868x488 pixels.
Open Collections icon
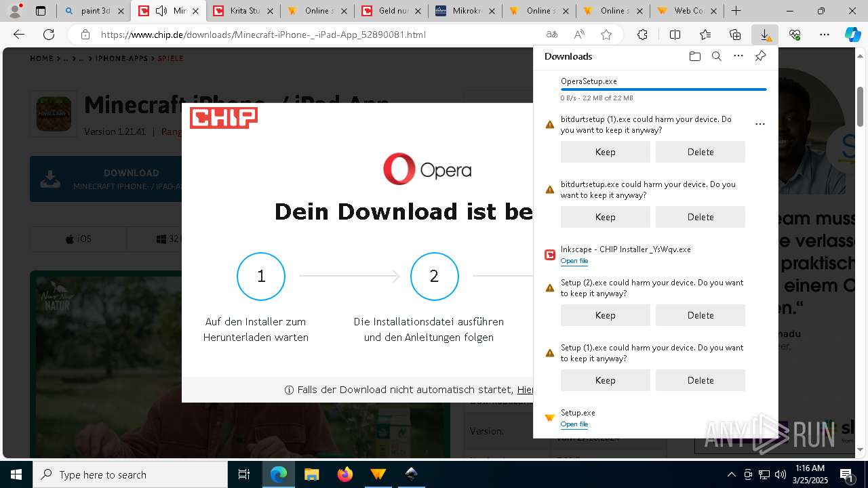coord(735,35)
